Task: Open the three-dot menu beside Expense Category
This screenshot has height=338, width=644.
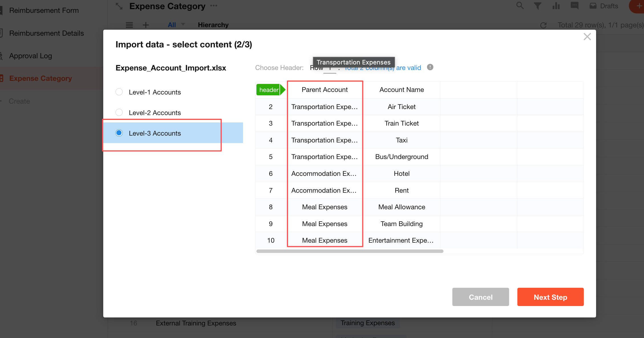Action: coord(214,6)
